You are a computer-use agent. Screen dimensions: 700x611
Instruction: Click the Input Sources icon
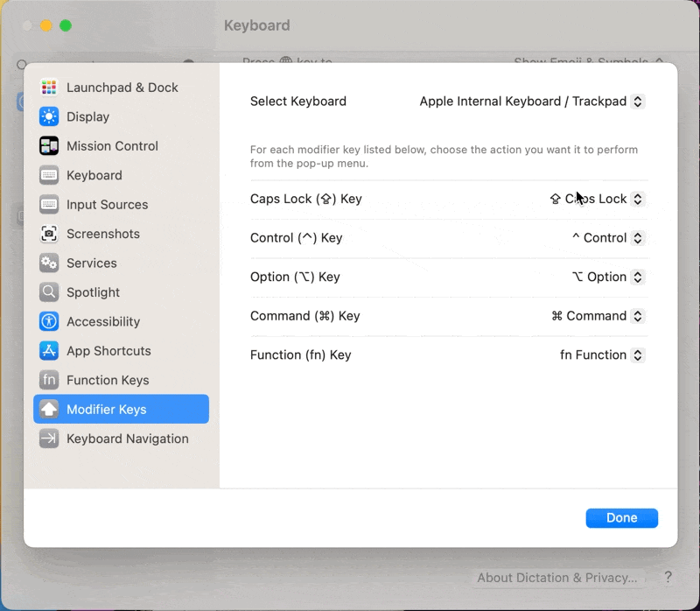click(49, 205)
